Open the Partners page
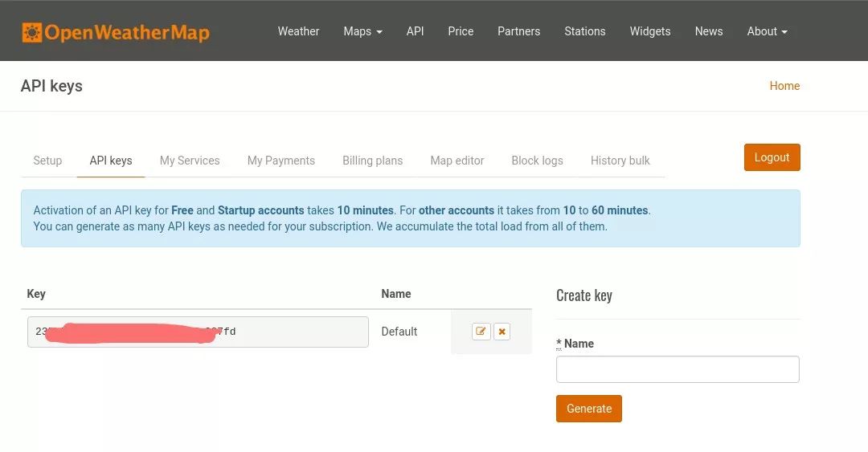868x452 pixels. [518, 31]
